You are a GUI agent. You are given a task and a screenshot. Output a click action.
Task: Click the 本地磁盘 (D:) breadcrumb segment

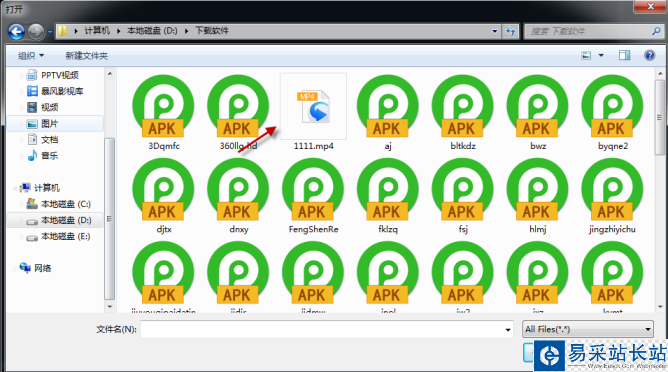(x=152, y=31)
